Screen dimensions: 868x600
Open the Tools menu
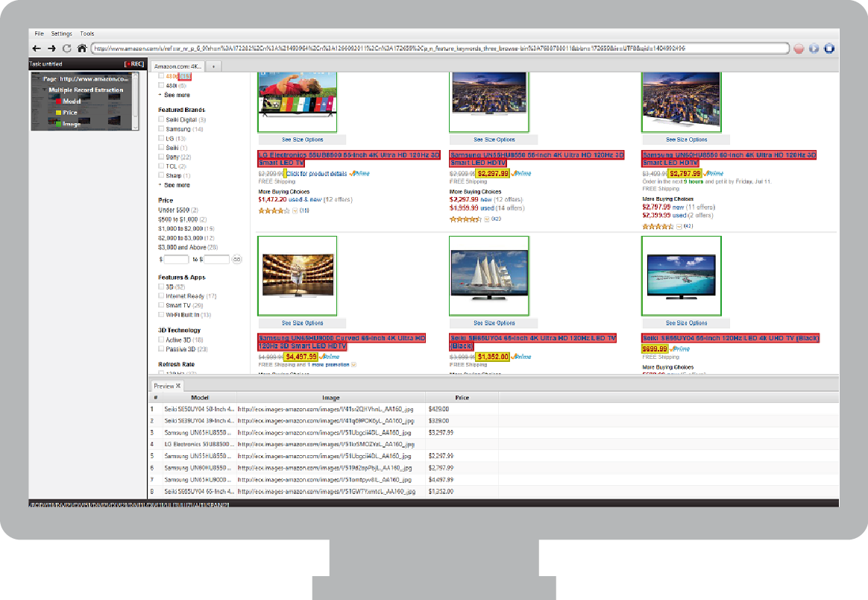[87, 34]
